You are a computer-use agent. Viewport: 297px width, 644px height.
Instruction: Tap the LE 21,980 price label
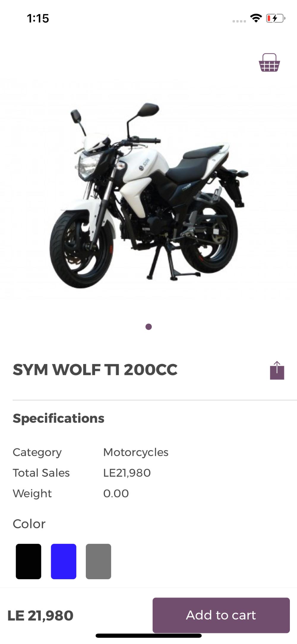[x=40, y=616]
